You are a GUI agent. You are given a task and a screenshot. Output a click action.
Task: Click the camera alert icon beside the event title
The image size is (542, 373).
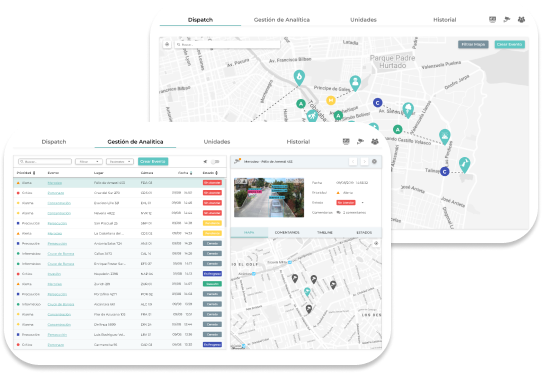click(237, 161)
